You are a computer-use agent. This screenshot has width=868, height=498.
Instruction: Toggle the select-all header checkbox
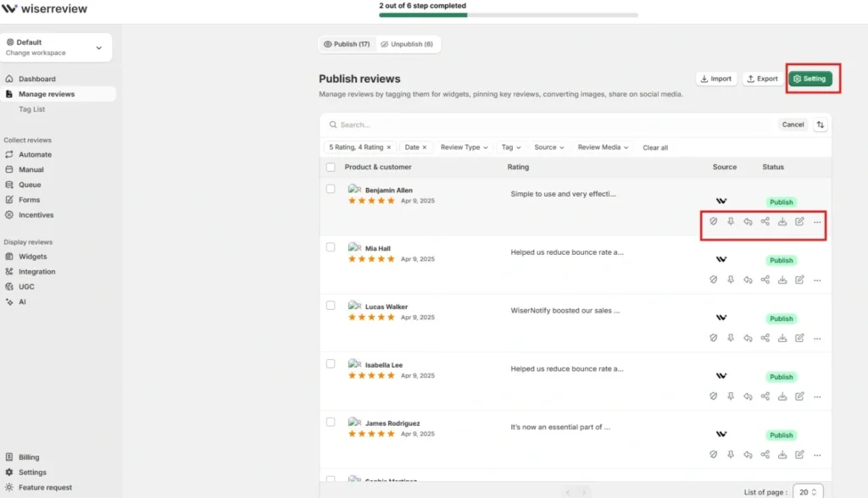(331, 167)
